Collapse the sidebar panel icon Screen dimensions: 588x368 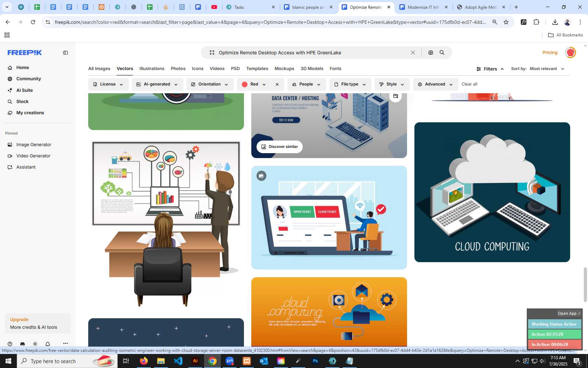coord(65,53)
